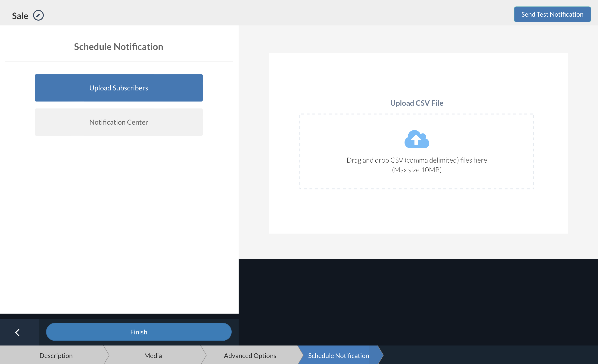Click the back arrow chevron

(18, 332)
